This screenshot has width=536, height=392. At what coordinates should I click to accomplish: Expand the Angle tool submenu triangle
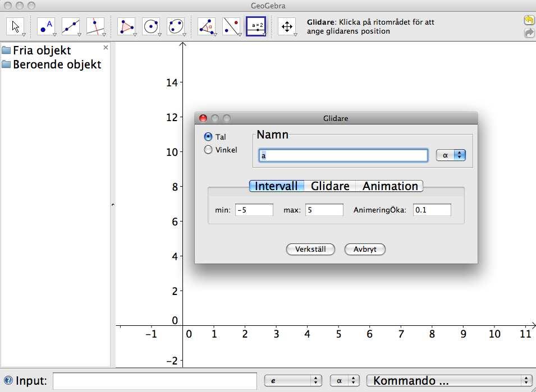click(x=214, y=34)
